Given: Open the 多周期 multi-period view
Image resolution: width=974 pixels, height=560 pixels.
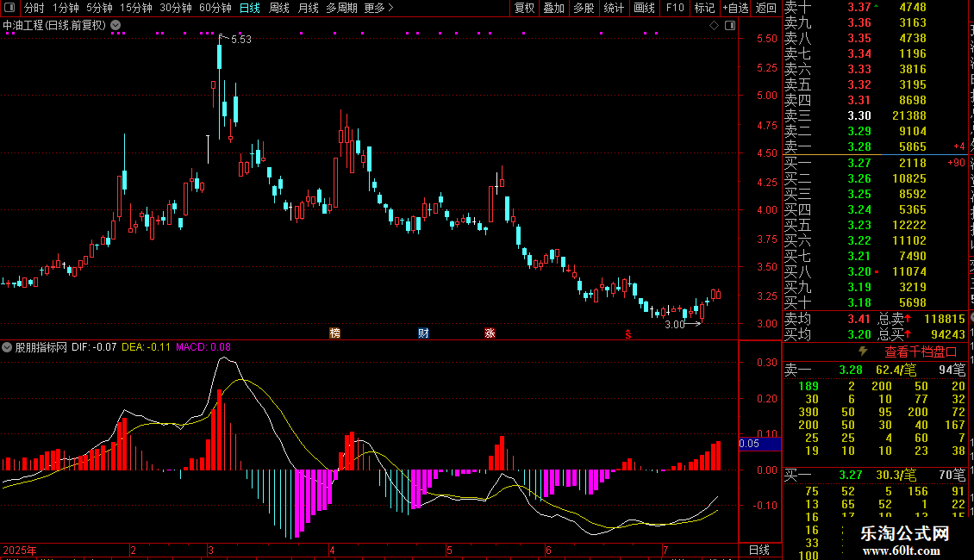Looking at the screenshot, I should click(341, 8).
